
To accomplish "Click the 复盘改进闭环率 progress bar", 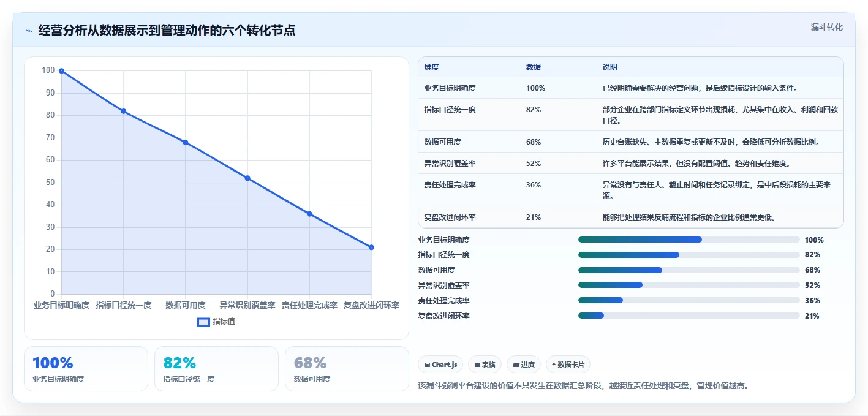I will pos(689,316).
